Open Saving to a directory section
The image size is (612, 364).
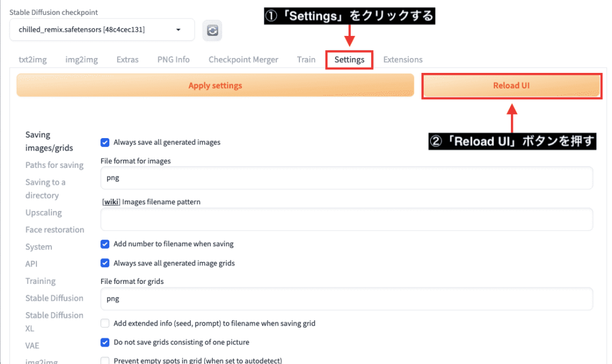pos(45,189)
